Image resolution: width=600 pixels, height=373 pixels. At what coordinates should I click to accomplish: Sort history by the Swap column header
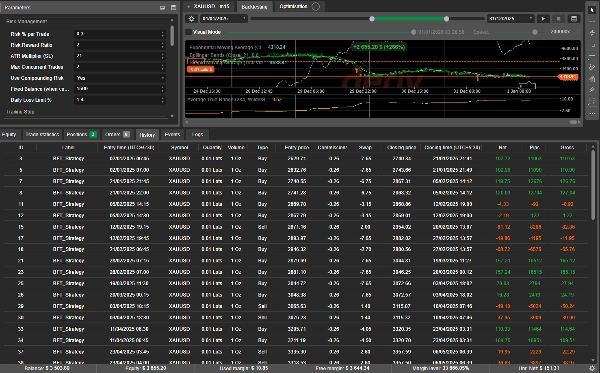pyautogui.click(x=365, y=147)
